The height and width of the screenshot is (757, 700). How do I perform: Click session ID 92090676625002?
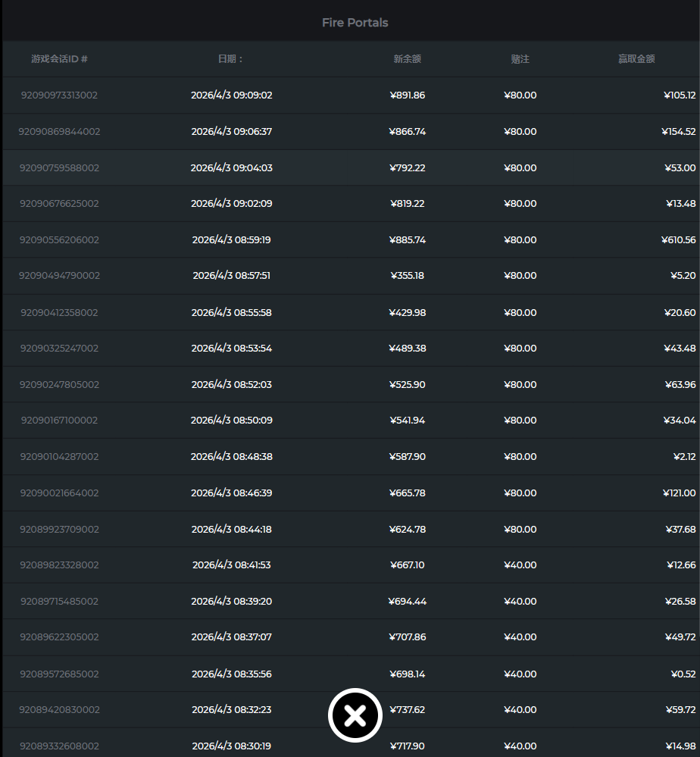pyautogui.click(x=59, y=204)
